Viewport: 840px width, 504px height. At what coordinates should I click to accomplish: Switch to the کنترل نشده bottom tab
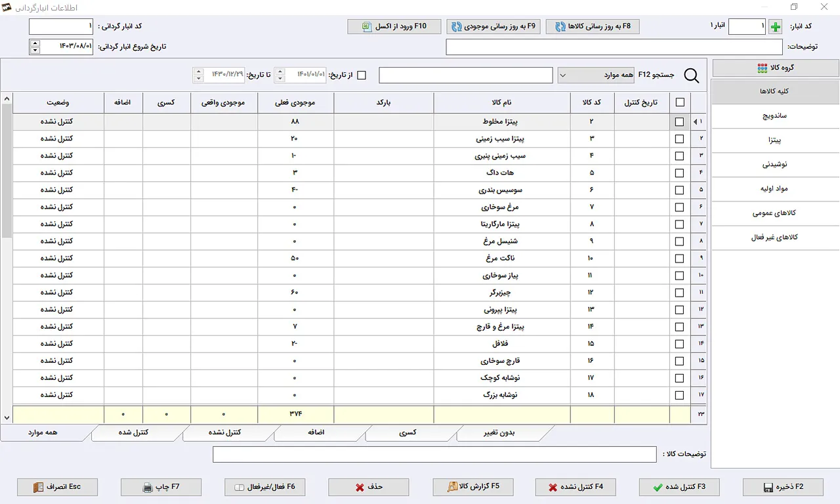tap(228, 432)
